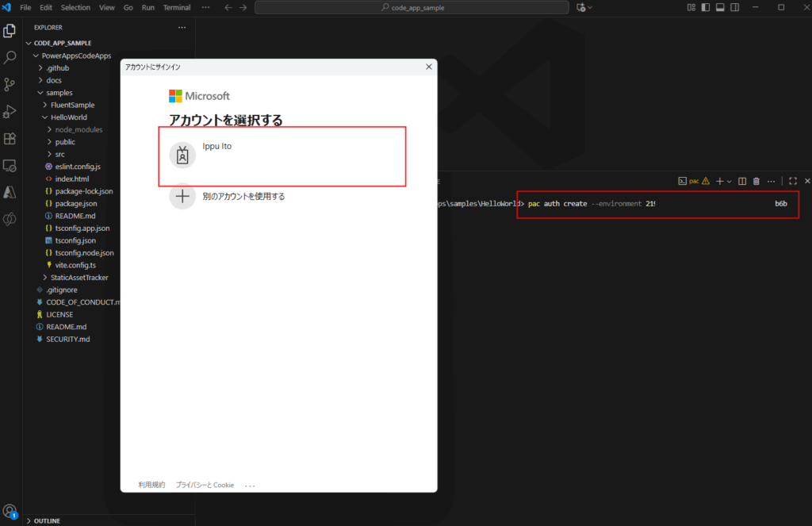Toggle the secondary side bar
Image resolution: width=812 pixels, height=526 pixels.
pyautogui.click(x=734, y=7)
